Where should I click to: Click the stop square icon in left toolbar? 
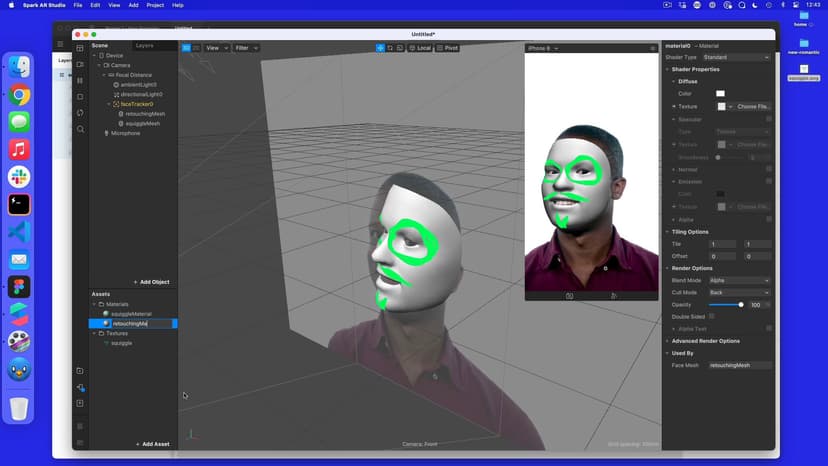click(80, 97)
